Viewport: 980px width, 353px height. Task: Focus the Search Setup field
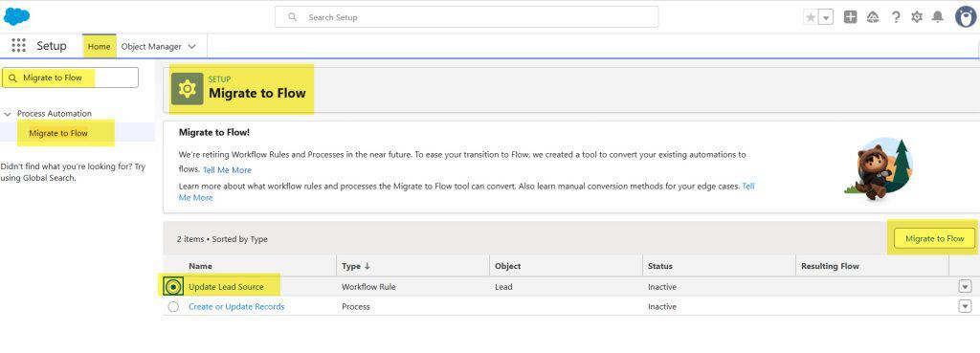[466, 17]
